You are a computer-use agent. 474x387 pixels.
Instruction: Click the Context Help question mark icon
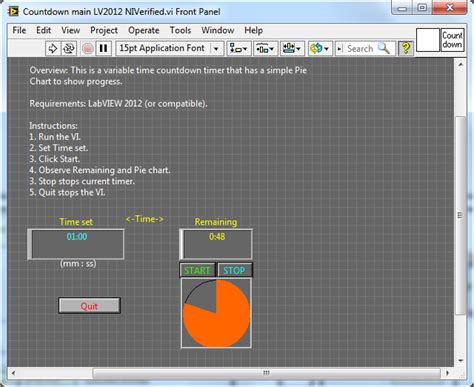click(406, 48)
